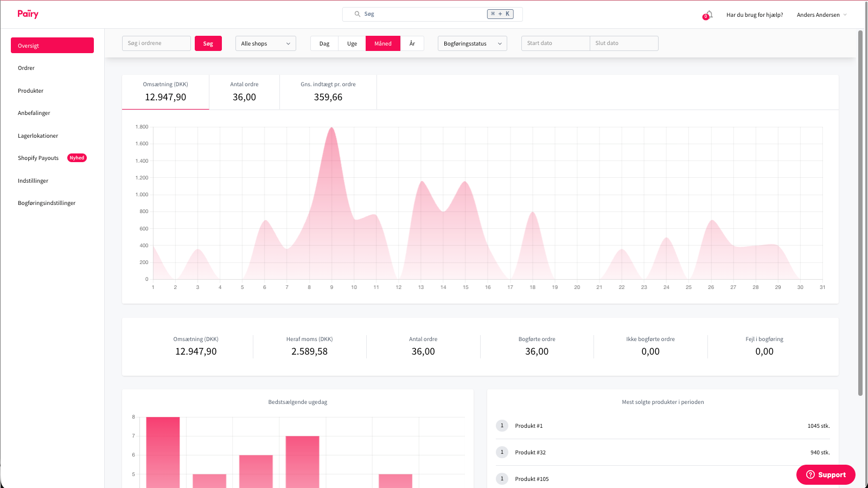
Task: Switch period to Dag
Action: tap(324, 43)
